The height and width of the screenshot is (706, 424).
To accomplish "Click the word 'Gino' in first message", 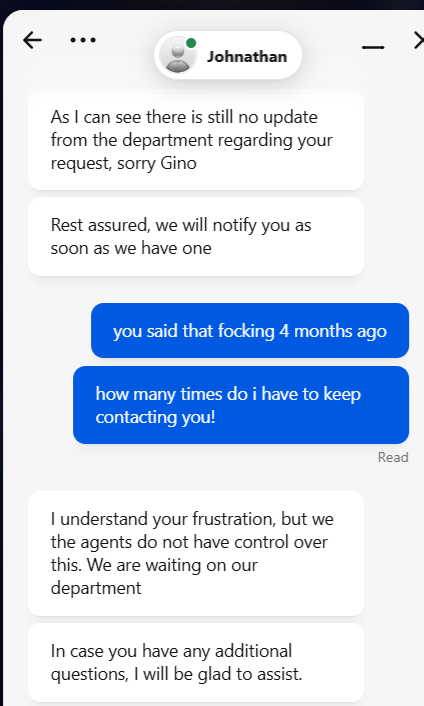I will pyautogui.click(x=179, y=163).
